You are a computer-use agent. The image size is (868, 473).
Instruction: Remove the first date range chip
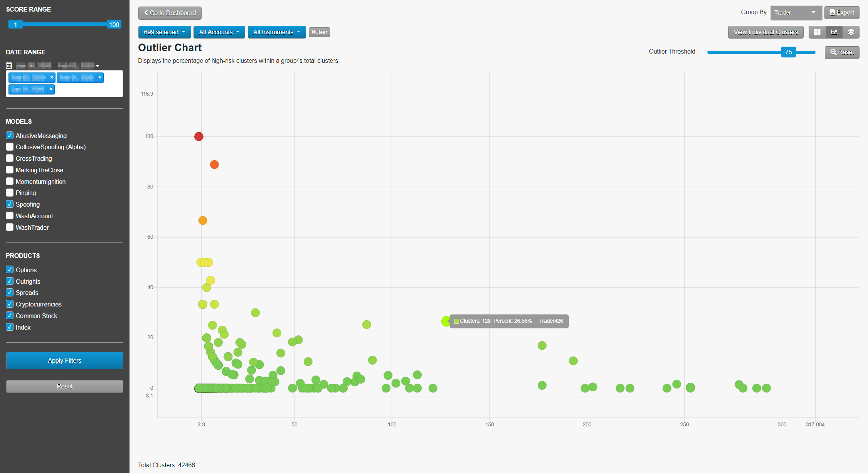52,77
